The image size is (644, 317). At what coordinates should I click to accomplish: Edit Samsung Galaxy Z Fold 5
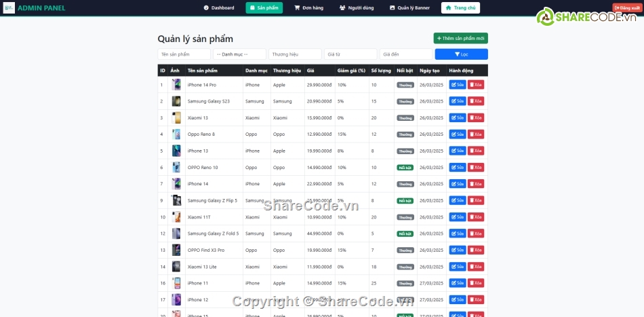pyautogui.click(x=457, y=234)
